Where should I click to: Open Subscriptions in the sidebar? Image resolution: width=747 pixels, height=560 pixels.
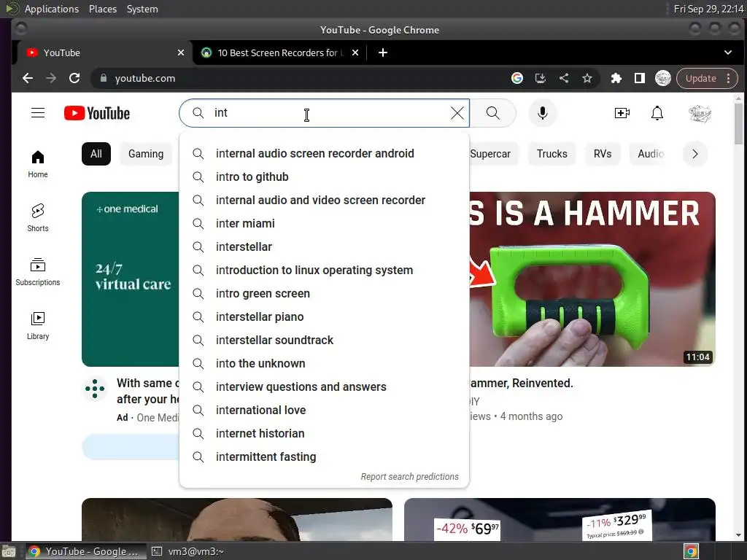click(38, 272)
